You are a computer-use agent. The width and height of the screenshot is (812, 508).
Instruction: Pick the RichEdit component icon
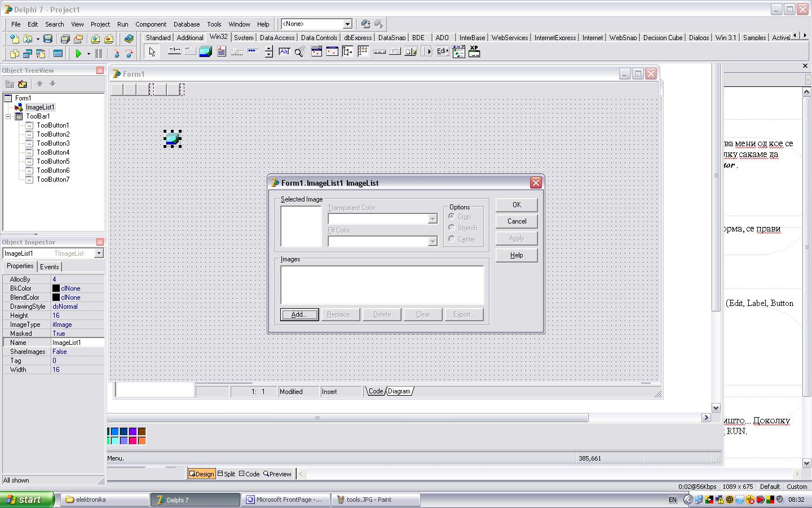click(x=222, y=52)
